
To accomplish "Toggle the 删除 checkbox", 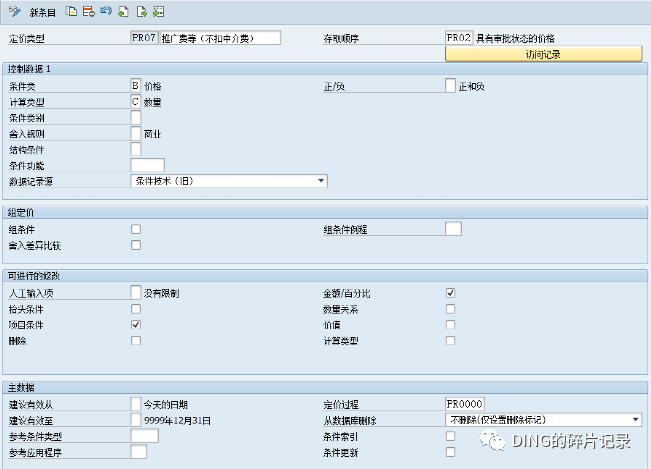I will coord(136,340).
